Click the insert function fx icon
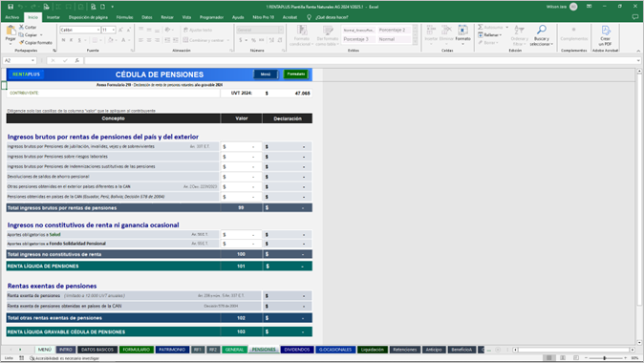 [76, 61]
